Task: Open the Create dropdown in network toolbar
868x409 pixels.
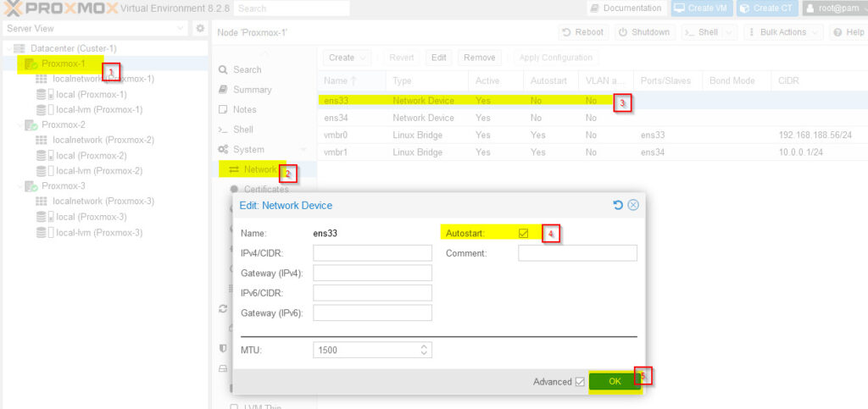Action: pyautogui.click(x=363, y=58)
